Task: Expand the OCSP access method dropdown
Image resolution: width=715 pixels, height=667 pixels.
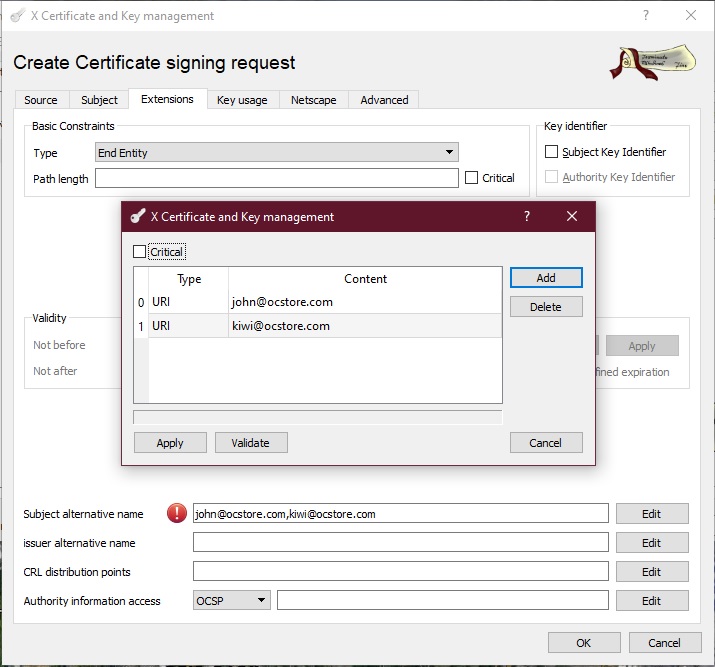Action: click(x=232, y=600)
